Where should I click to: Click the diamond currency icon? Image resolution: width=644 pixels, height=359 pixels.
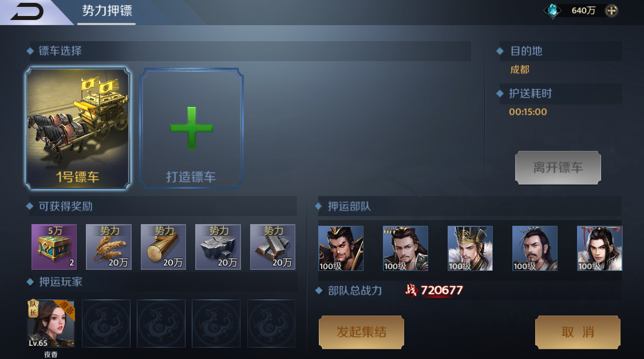click(x=553, y=11)
